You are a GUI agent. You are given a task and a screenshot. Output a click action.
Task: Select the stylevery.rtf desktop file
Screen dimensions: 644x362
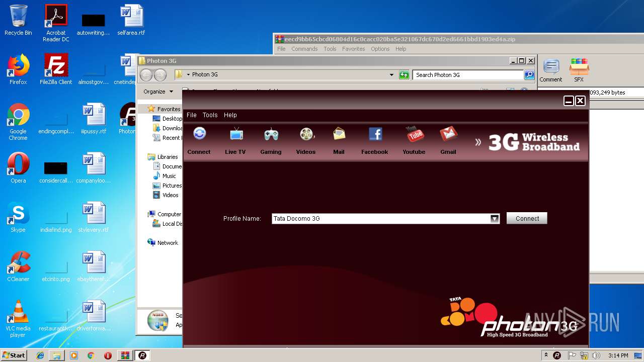tap(94, 217)
